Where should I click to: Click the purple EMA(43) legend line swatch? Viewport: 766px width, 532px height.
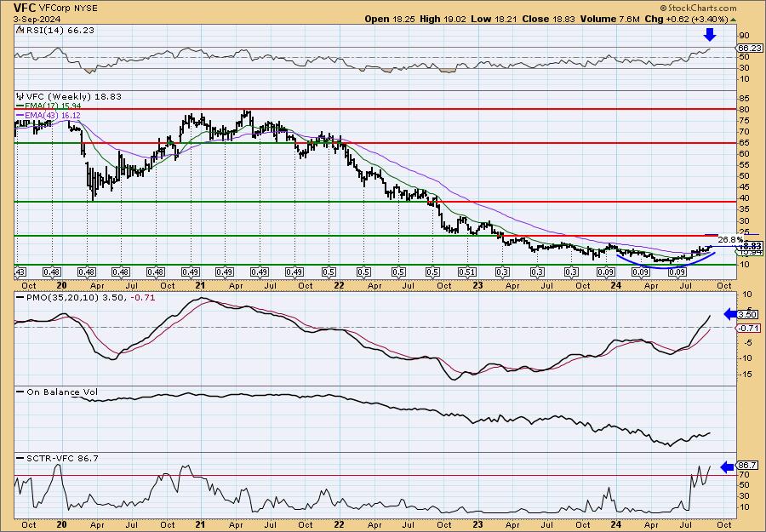(x=20, y=115)
